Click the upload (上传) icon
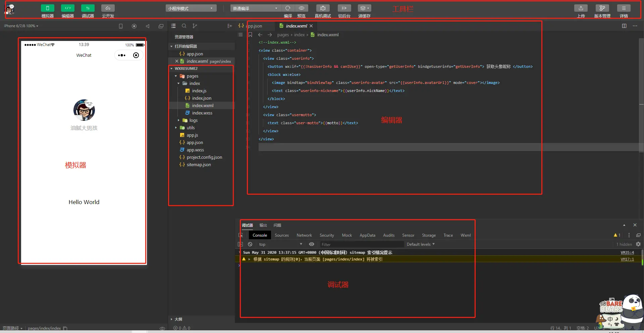Image resolution: width=644 pixels, height=333 pixels. coord(581,8)
